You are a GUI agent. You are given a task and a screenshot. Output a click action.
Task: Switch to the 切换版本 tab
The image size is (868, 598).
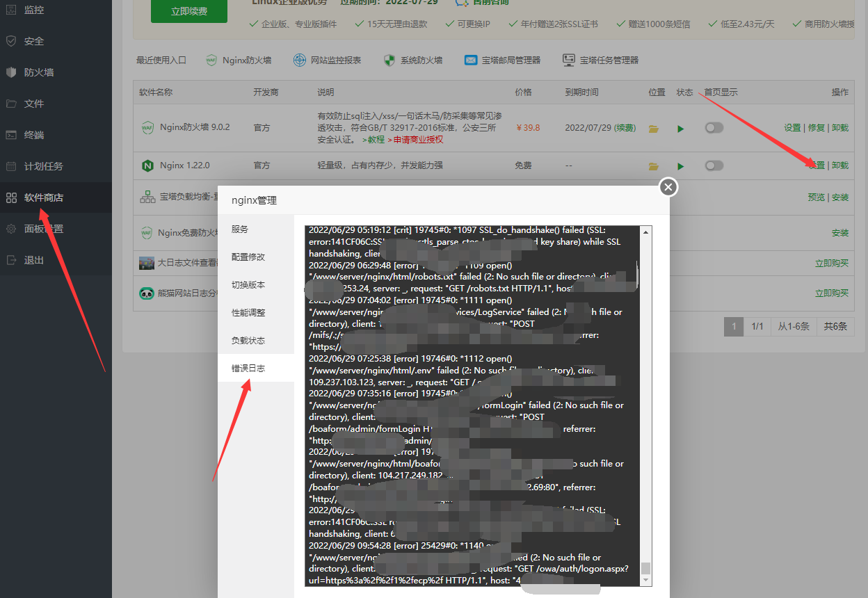[x=256, y=284]
